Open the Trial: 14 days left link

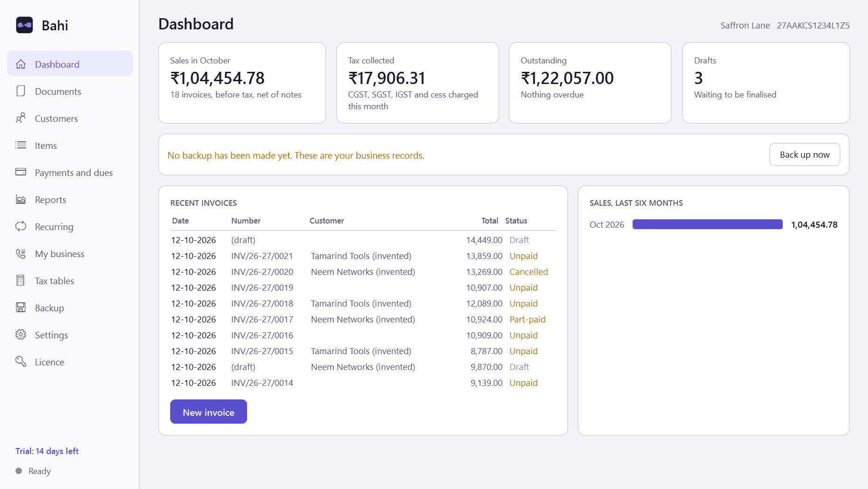pos(47,451)
